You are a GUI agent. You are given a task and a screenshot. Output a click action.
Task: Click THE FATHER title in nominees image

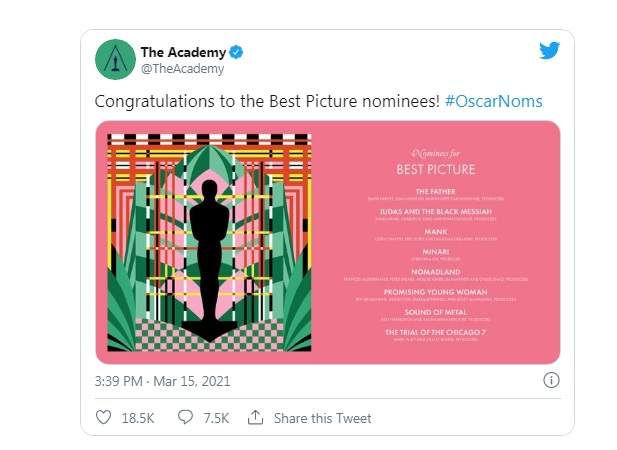pyautogui.click(x=435, y=191)
